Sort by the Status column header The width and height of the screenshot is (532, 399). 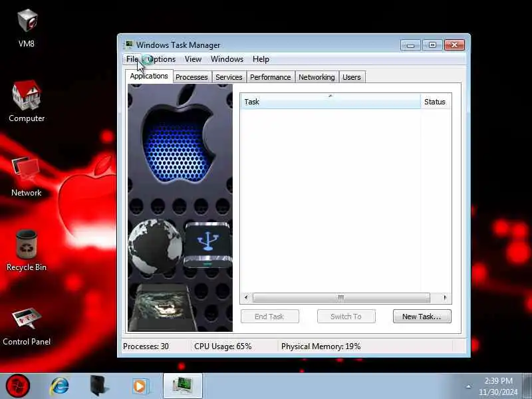(x=436, y=102)
